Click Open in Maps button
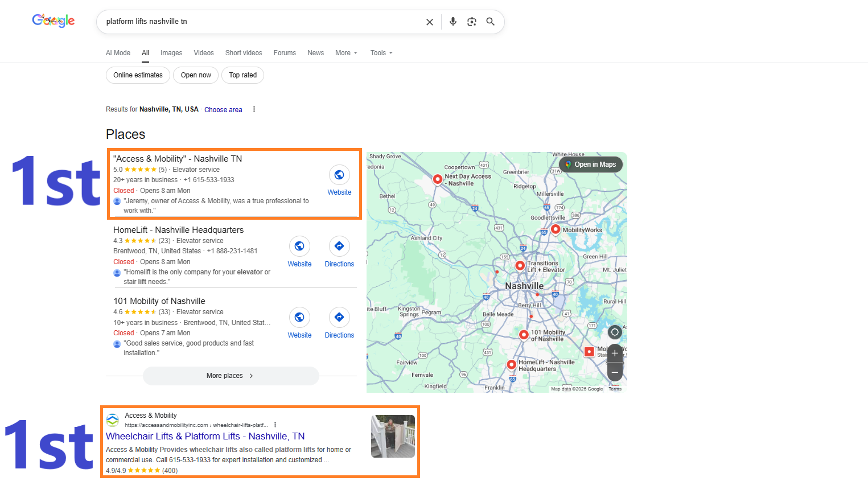This screenshot has height=481, width=868. (x=591, y=165)
